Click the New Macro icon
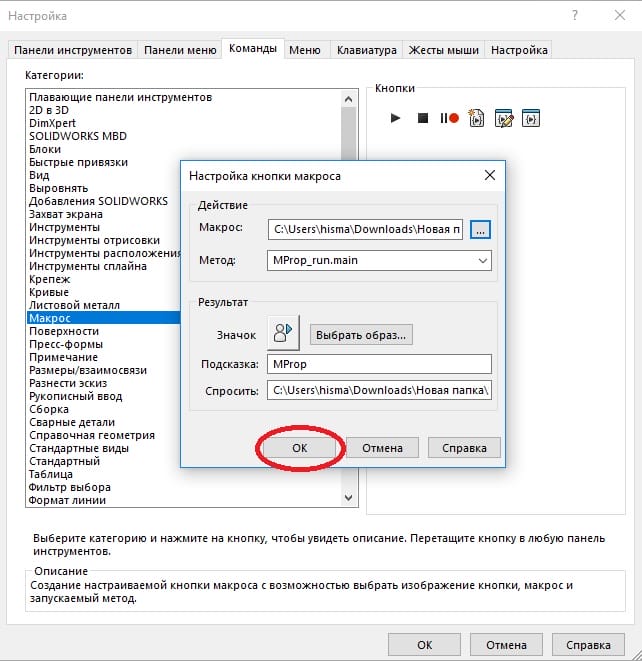Image resolution: width=642 pixels, height=661 pixels. (476, 118)
